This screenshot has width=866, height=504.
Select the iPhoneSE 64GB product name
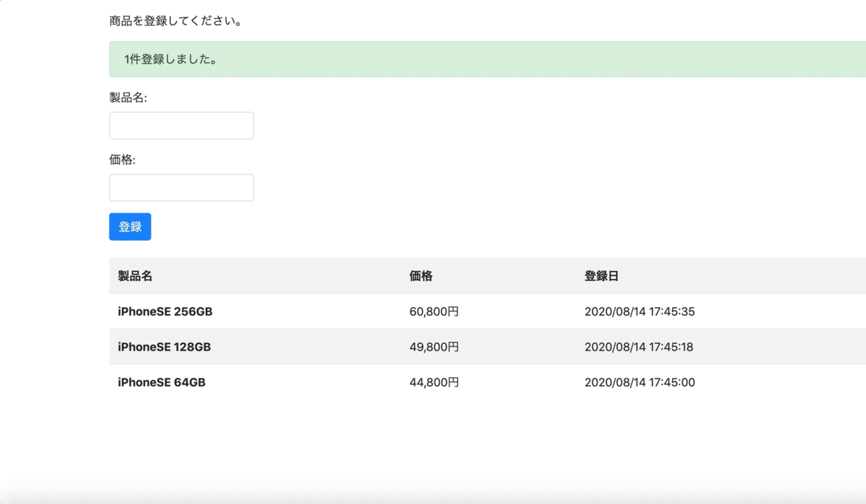[162, 382]
